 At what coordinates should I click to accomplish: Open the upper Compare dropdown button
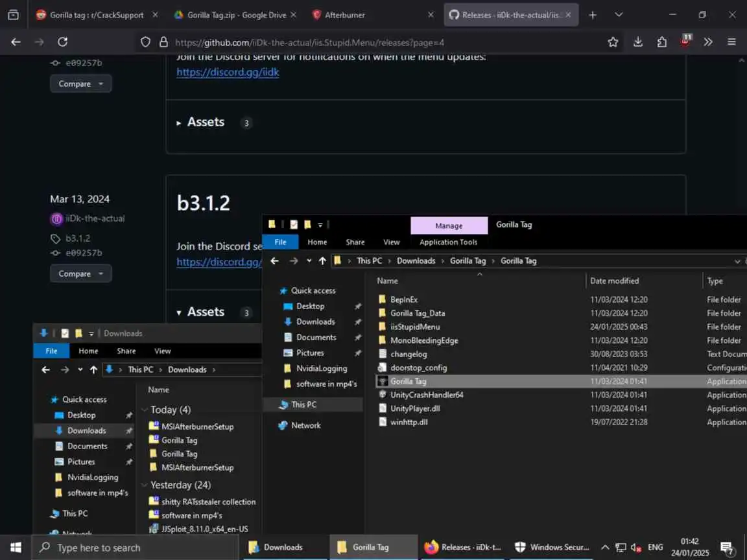[80, 84]
